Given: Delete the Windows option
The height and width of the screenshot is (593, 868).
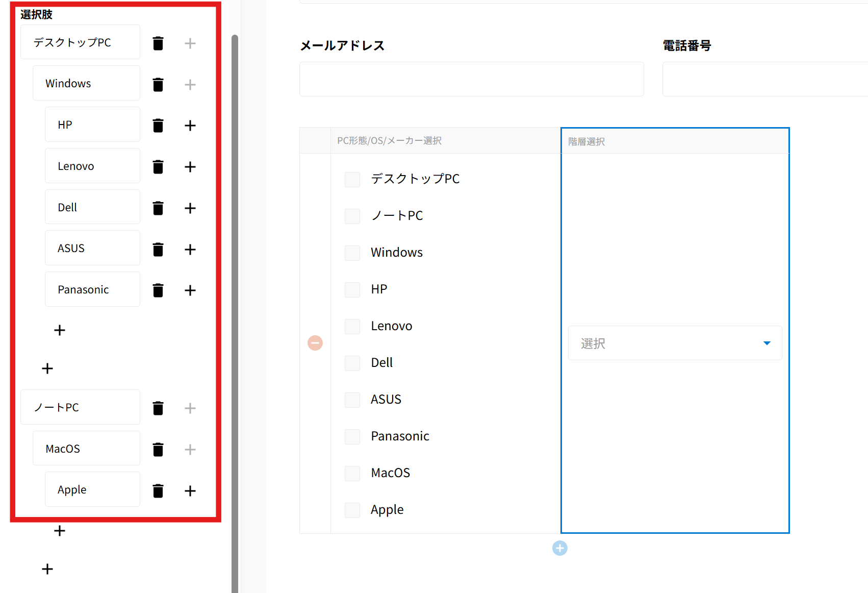Looking at the screenshot, I should [158, 84].
